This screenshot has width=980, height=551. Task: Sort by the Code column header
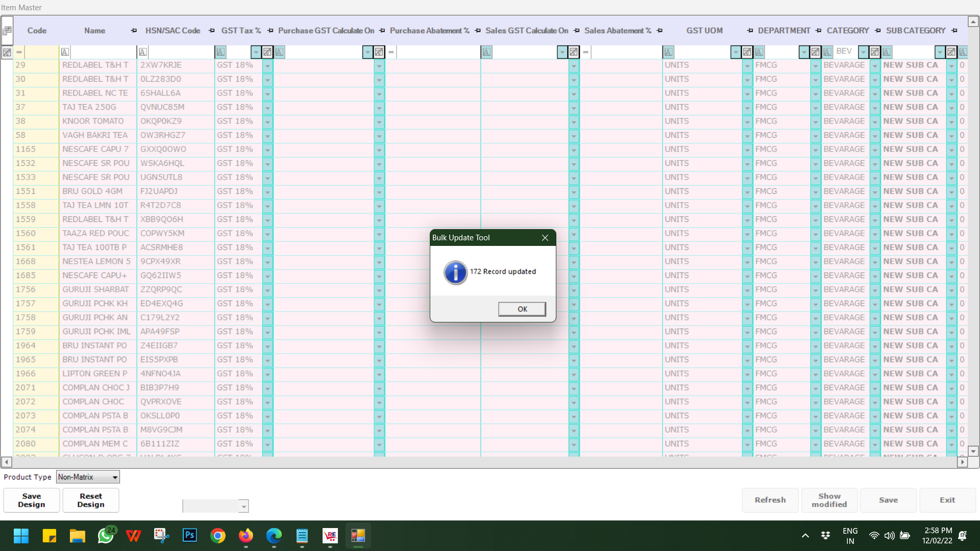[37, 31]
